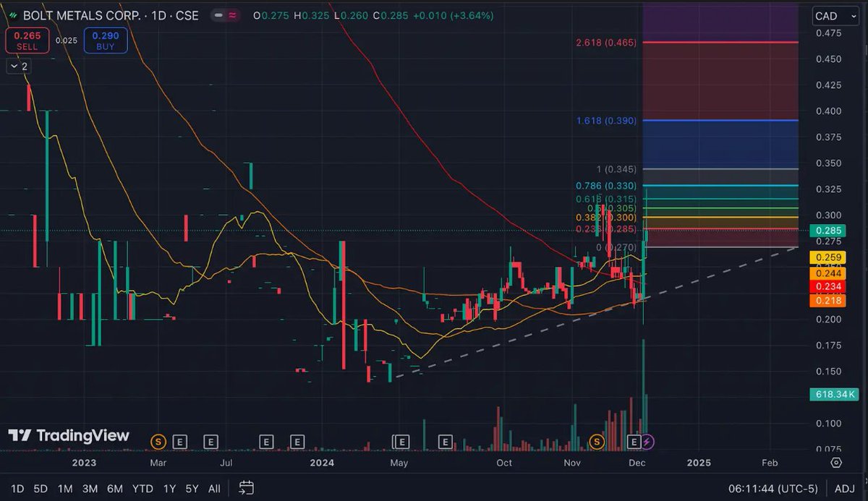Toggle the ADJ adjusted data option

844,489
